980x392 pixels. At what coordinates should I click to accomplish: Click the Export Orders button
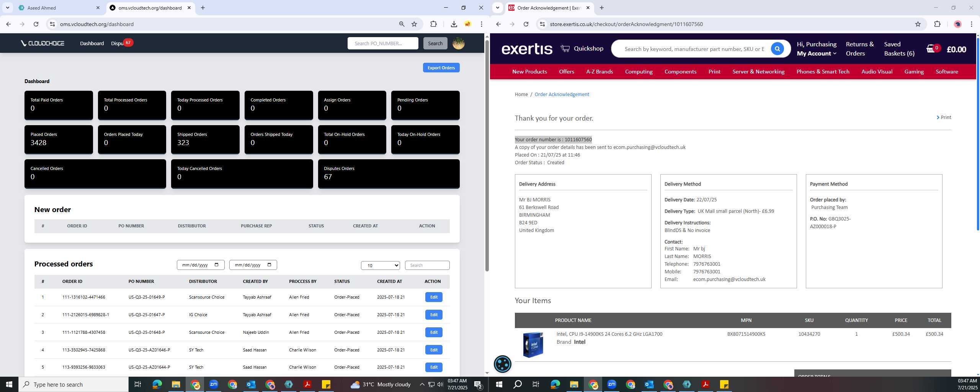441,68
